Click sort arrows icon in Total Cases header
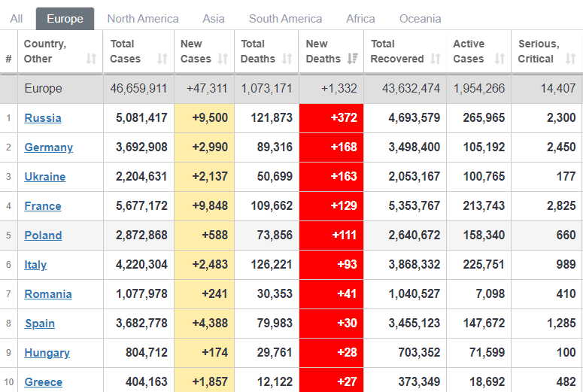The image size is (583, 392). point(162,59)
